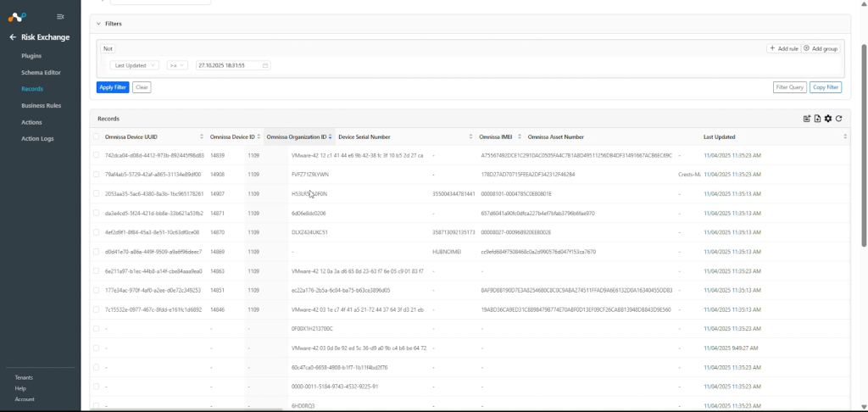Sort by Omnissa Organization ID arrows
This screenshot has height=412, width=868.
(330, 136)
